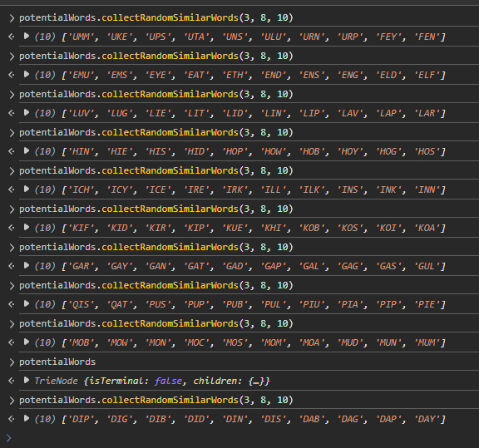The width and height of the screenshot is (479, 448).
Task: Click the 'isTerminal: false' property preview
Action: 136,381
